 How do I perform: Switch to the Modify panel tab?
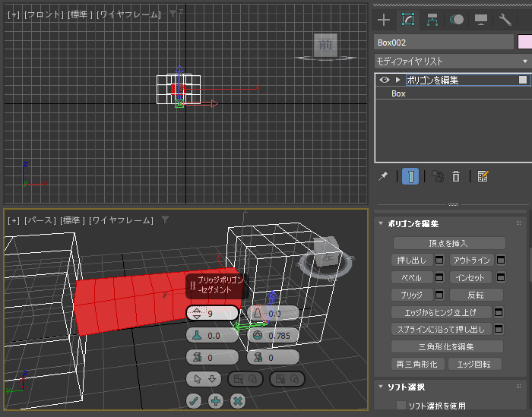pyautogui.click(x=408, y=20)
